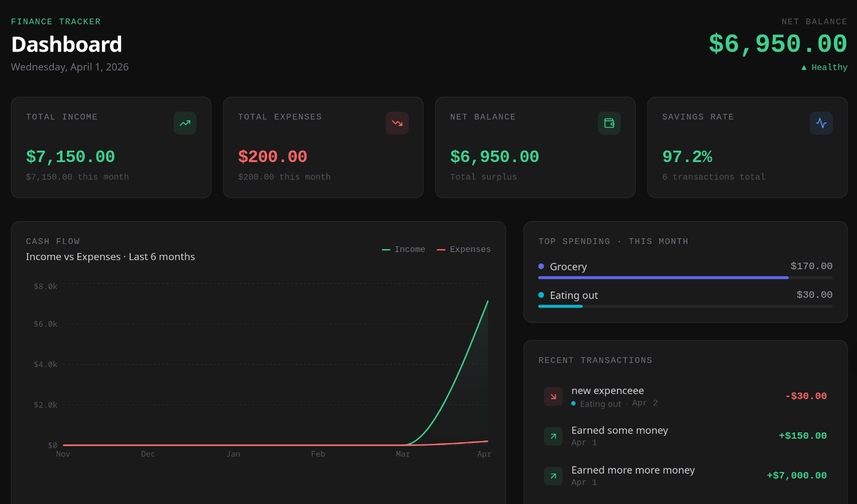Click the Healthy status indicator
The width and height of the screenshot is (857, 504).
(x=824, y=68)
